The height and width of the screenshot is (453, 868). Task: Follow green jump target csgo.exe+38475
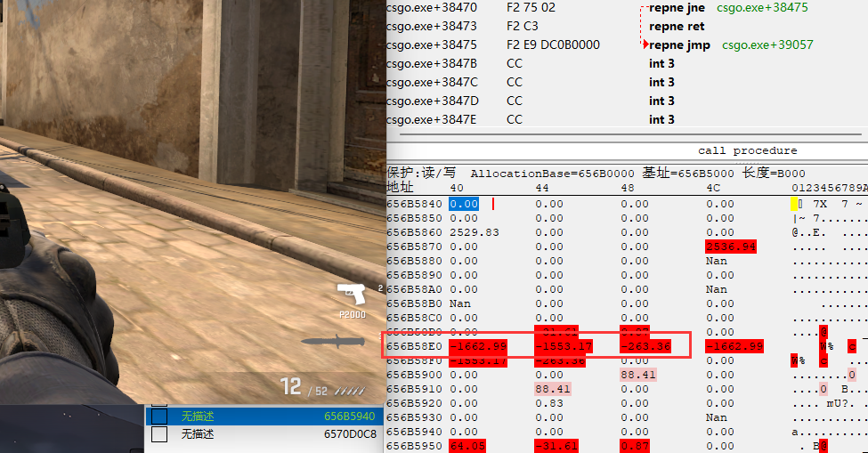[x=762, y=8]
